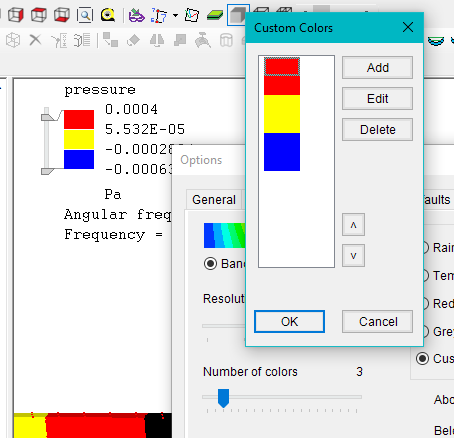454x438 pixels.
Task: Click the grayed list lines icon
Action: click(82, 40)
